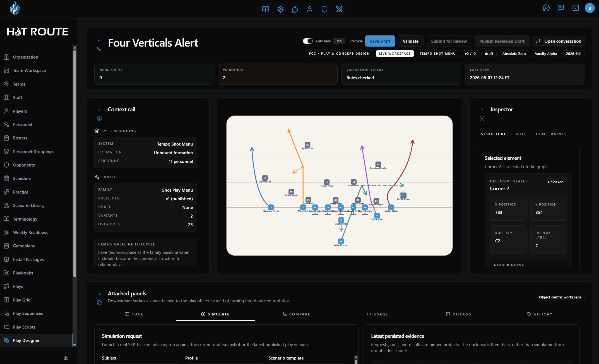Open the crossed tools icon in top bar
This screenshot has width=599, height=364.
tap(339, 9)
